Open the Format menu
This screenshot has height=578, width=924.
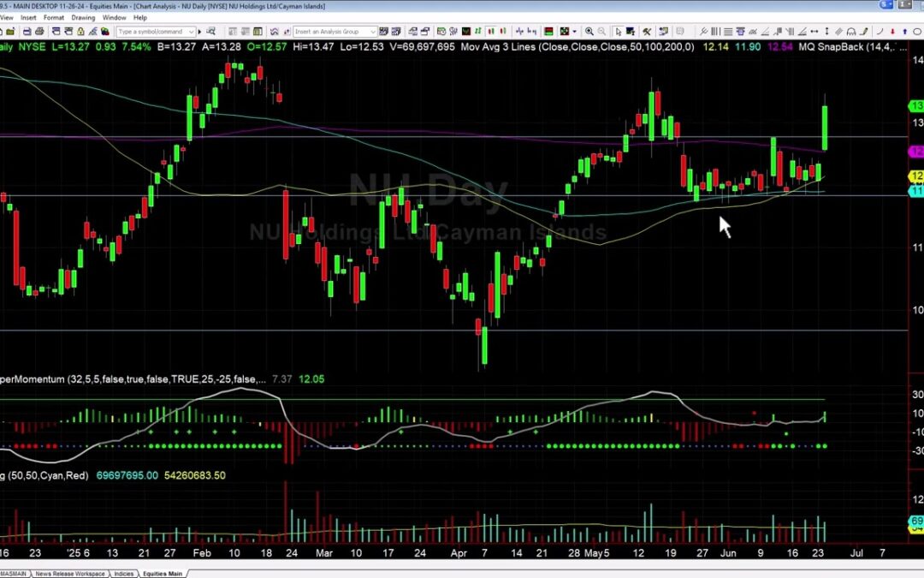(x=54, y=18)
